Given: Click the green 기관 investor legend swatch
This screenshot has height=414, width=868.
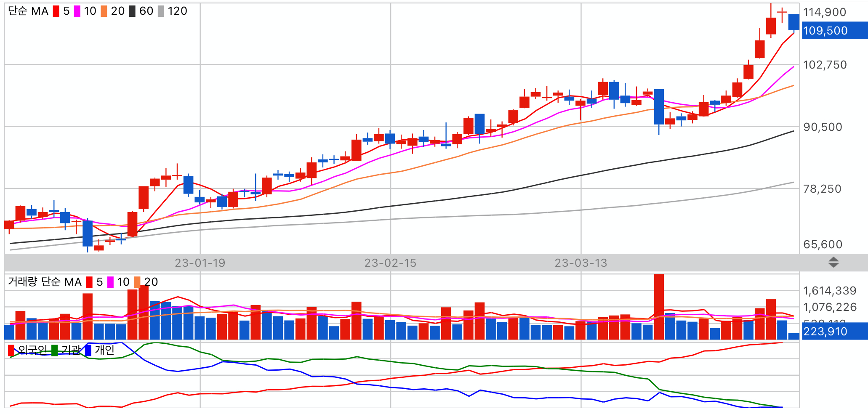Looking at the screenshot, I should pyautogui.click(x=54, y=350).
